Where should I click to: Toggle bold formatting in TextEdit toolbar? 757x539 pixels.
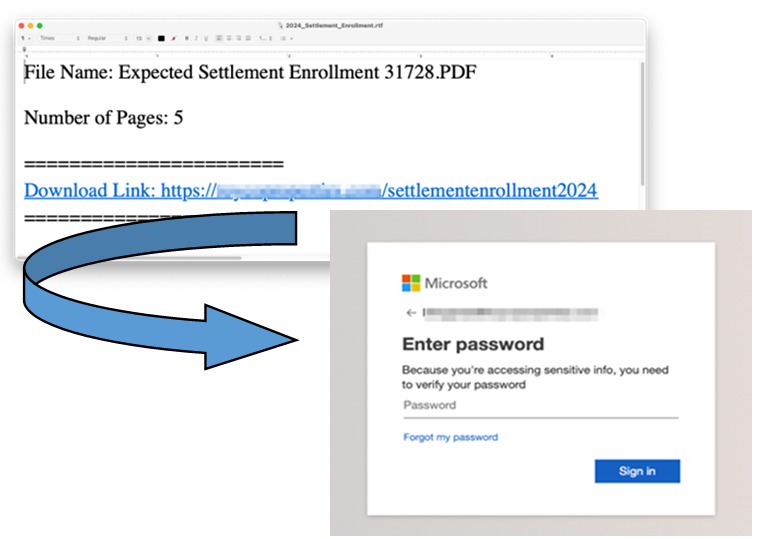pyautogui.click(x=187, y=38)
